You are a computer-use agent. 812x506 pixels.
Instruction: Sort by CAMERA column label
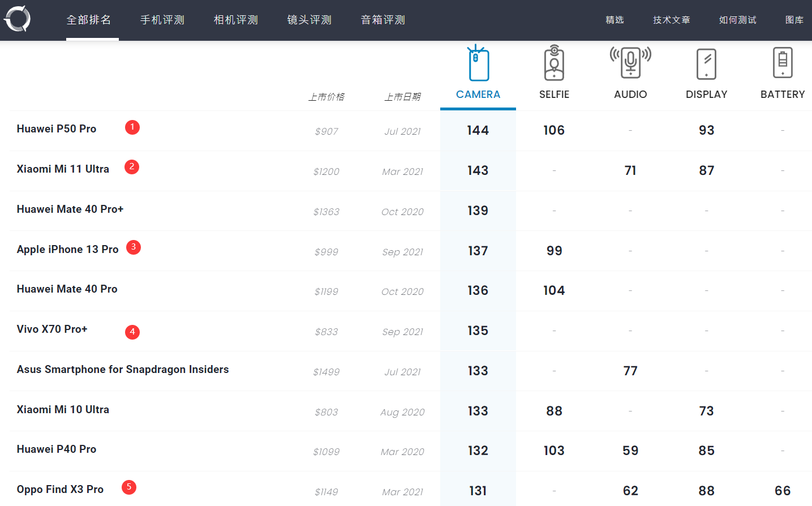[478, 95]
